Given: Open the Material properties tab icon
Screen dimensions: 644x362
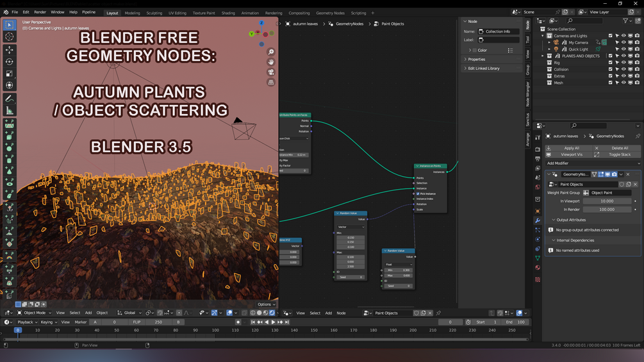Looking at the screenshot, I should [538, 268].
